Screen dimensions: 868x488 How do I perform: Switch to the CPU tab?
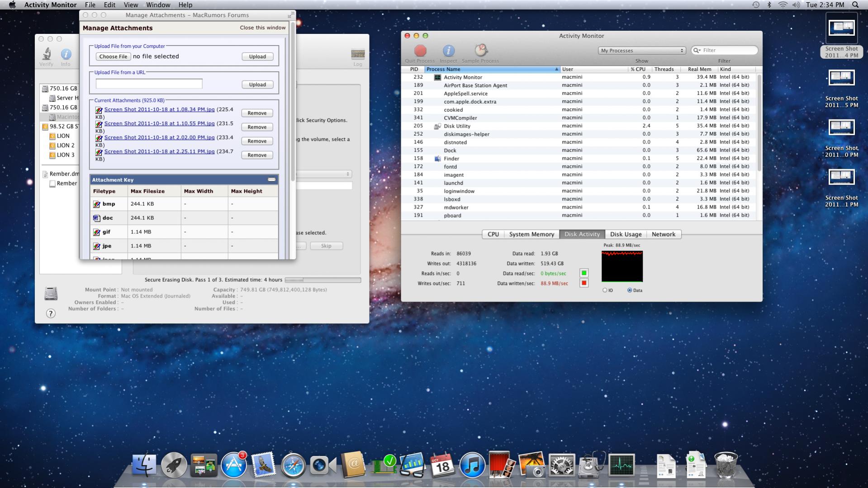pyautogui.click(x=493, y=234)
